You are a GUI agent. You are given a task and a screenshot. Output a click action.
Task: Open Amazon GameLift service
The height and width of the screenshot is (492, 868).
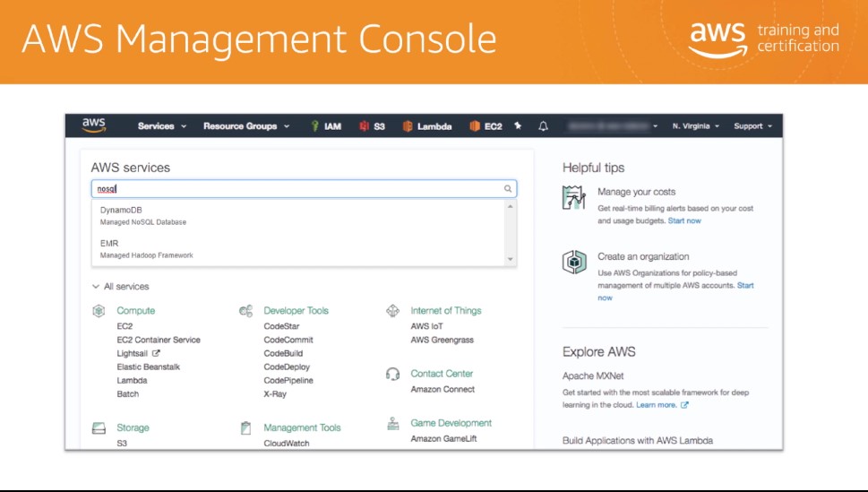coord(443,439)
